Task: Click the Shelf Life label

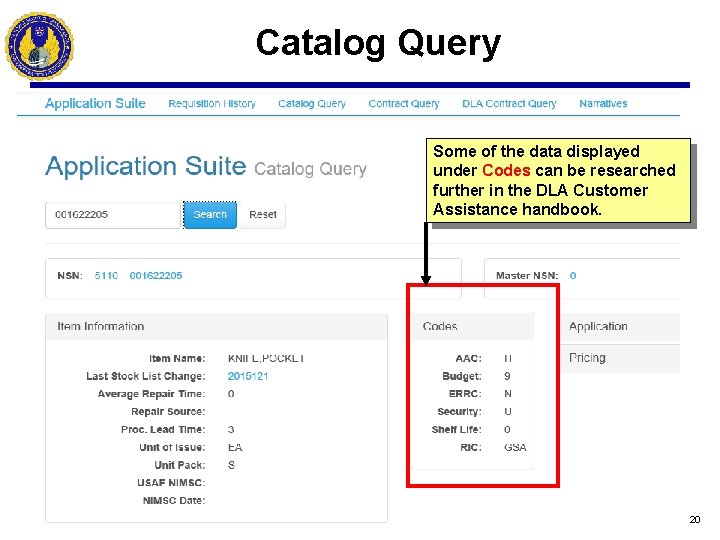Action: (456, 430)
